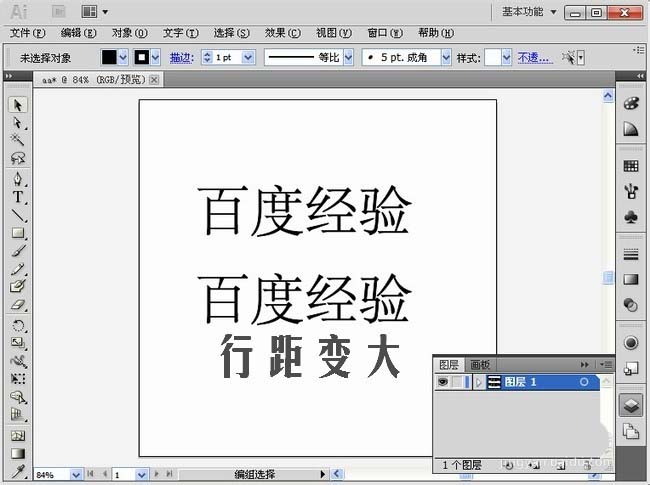The height and width of the screenshot is (485, 650).
Task: Open the 5 pt. 成角 brush dropdown
Action: coord(446,57)
